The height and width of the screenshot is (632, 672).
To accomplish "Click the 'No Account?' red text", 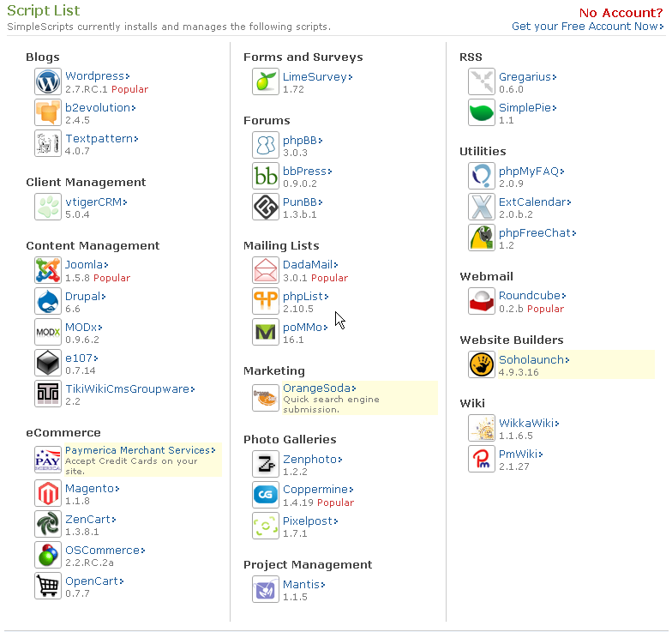I will 621,13.
